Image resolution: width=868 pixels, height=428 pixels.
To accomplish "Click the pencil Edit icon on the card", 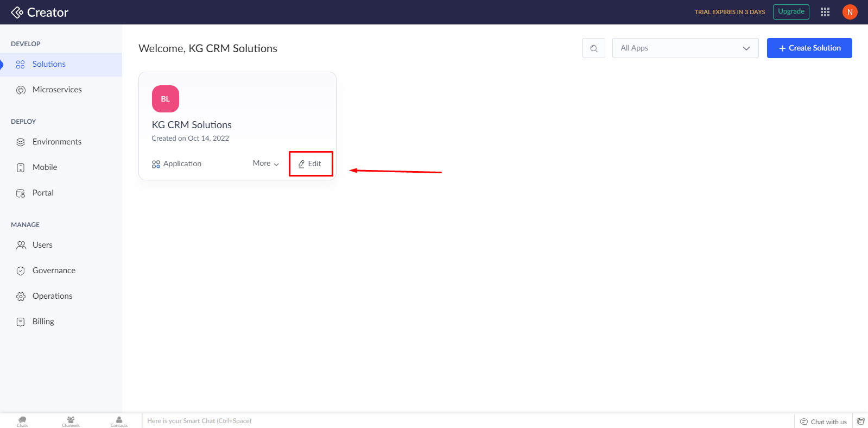I will pyautogui.click(x=302, y=164).
